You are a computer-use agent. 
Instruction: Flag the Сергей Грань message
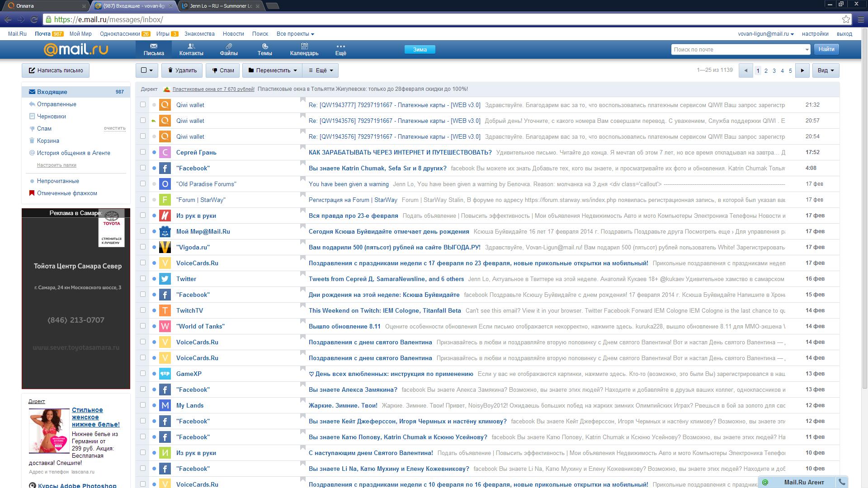(x=303, y=147)
